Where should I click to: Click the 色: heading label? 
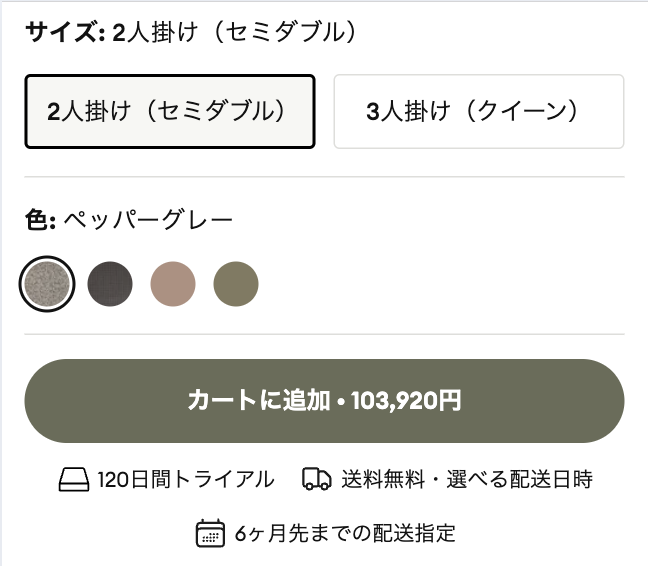pos(40,219)
